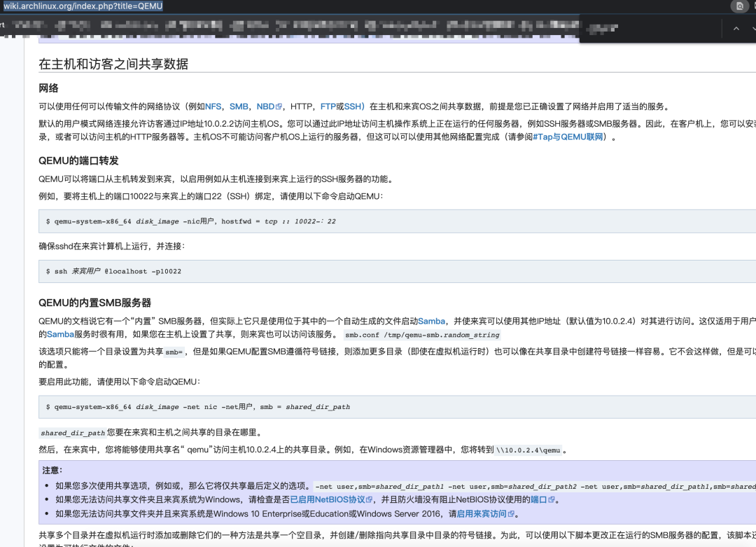Viewport: 756px width, 547px height.
Task: Click the external-link icon after 启用来宾访问
Action: (511, 514)
